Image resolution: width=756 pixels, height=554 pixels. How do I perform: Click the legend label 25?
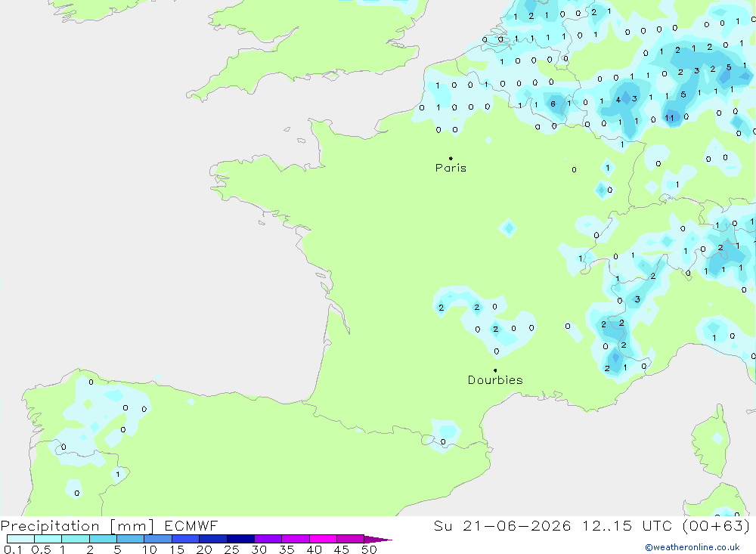coord(232,549)
